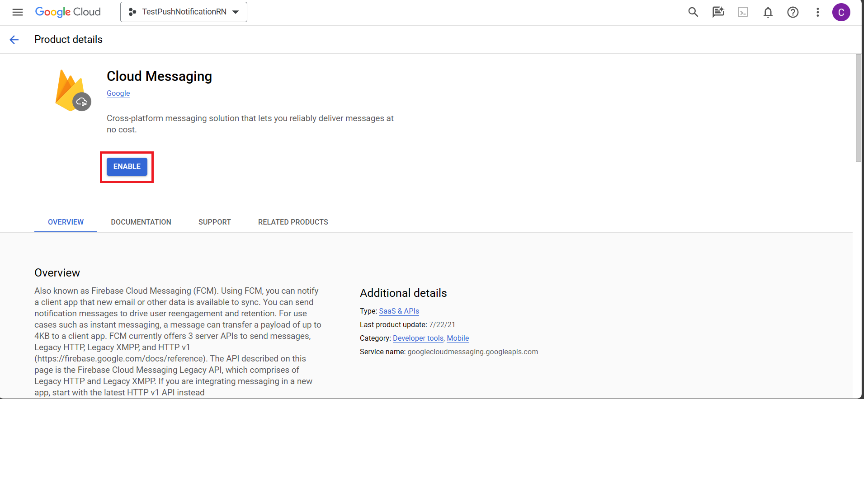This screenshot has height=488, width=868.
Task: Open the three-dot settings menu
Action: tap(817, 12)
